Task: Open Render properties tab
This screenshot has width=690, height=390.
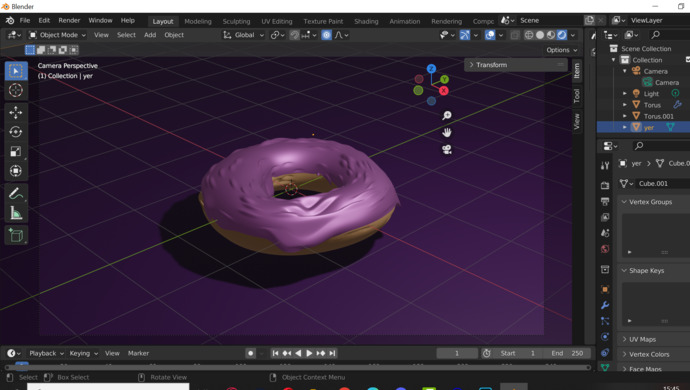Action: 605,185
